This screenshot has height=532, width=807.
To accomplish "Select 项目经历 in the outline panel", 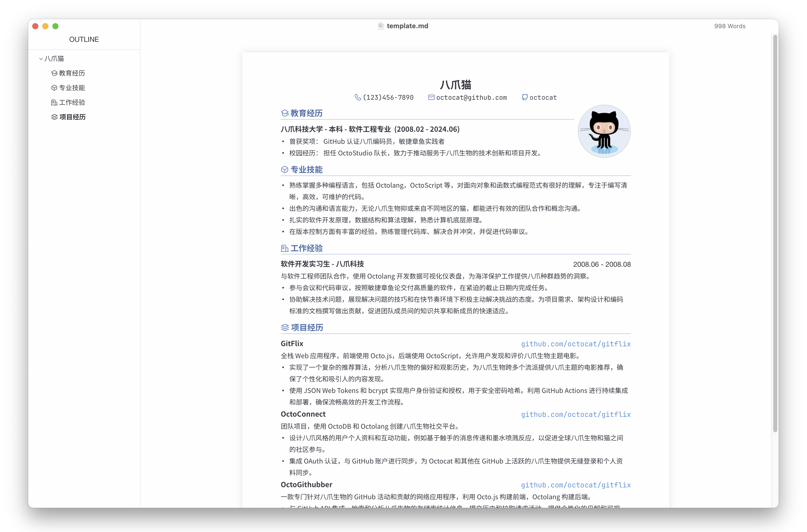I will [x=72, y=117].
